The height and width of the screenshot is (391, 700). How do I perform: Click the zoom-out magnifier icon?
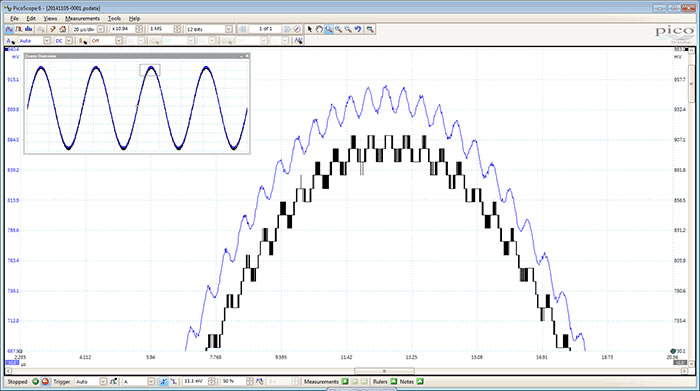(348, 29)
